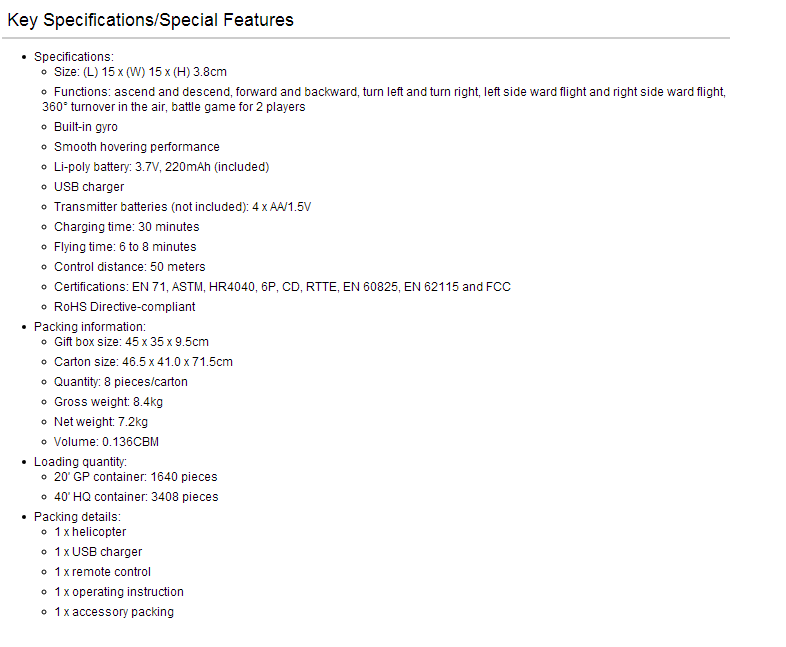Click the Functions description text
The height and width of the screenshot is (647, 786).
click(384, 99)
